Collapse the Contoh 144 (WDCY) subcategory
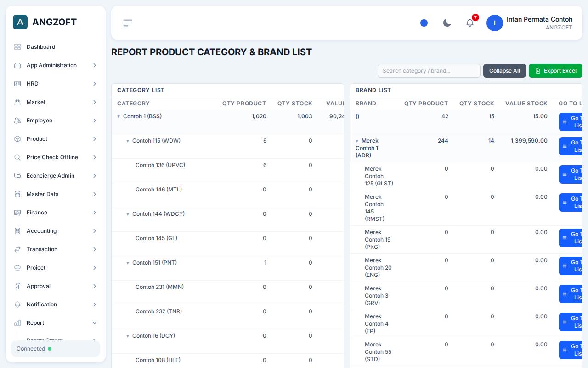 point(128,214)
